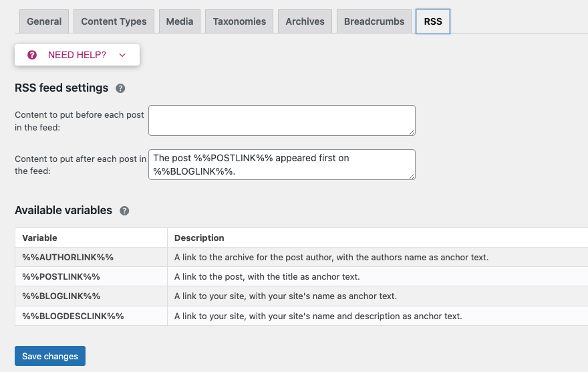Select the RSS tab

pyautogui.click(x=433, y=21)
